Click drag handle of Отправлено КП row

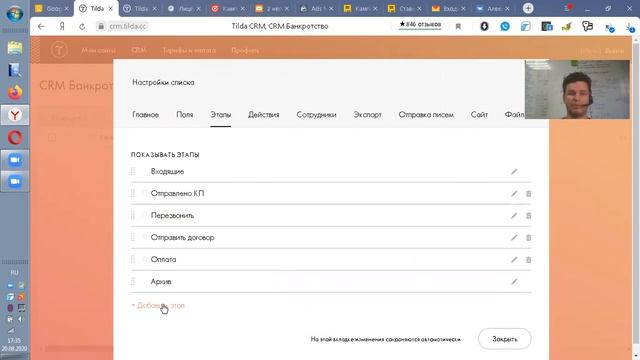pyautogui.click(x=133, y=193)
